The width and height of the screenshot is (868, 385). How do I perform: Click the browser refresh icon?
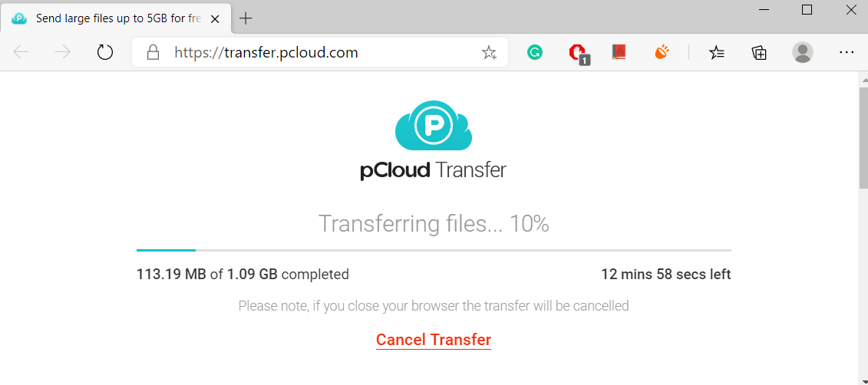[x=104, y=53]
